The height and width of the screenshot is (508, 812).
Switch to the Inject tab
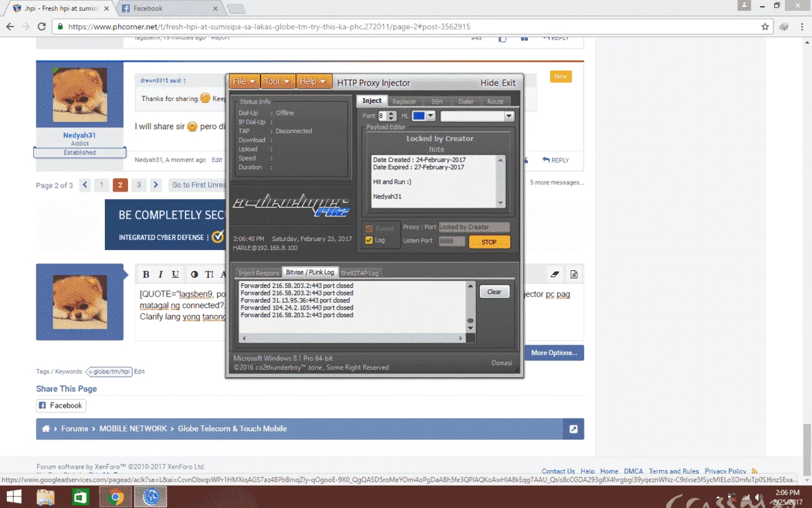pyautogui.click(x=371, y=101)
